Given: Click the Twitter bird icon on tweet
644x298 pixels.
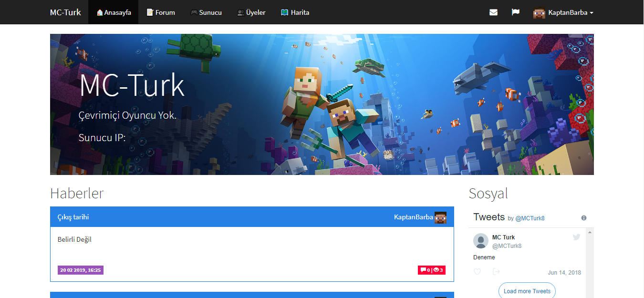Looking at the screenshot, I should pos(576,237).
